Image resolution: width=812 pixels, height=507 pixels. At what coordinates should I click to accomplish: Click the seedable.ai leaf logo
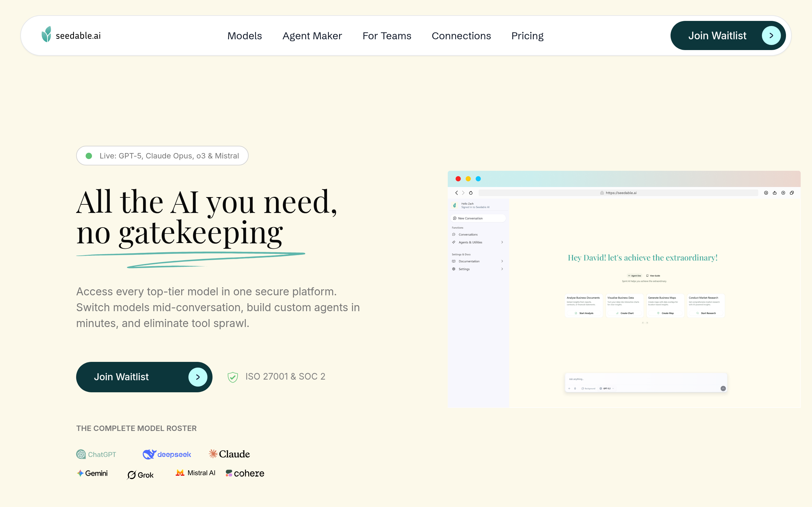pyautogui.click(x=46, y=35)
